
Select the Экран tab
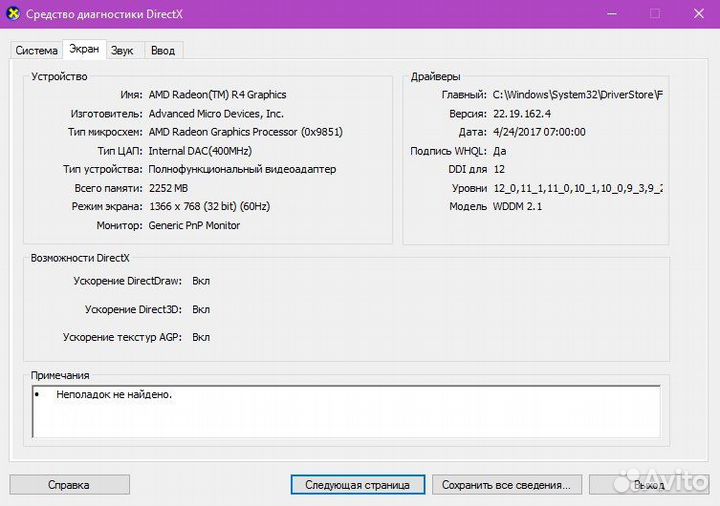84,49
